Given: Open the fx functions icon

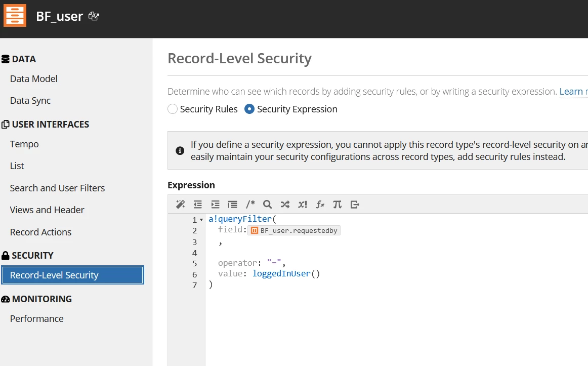Looking at the screenshot, I should click(x=320, y=205).
